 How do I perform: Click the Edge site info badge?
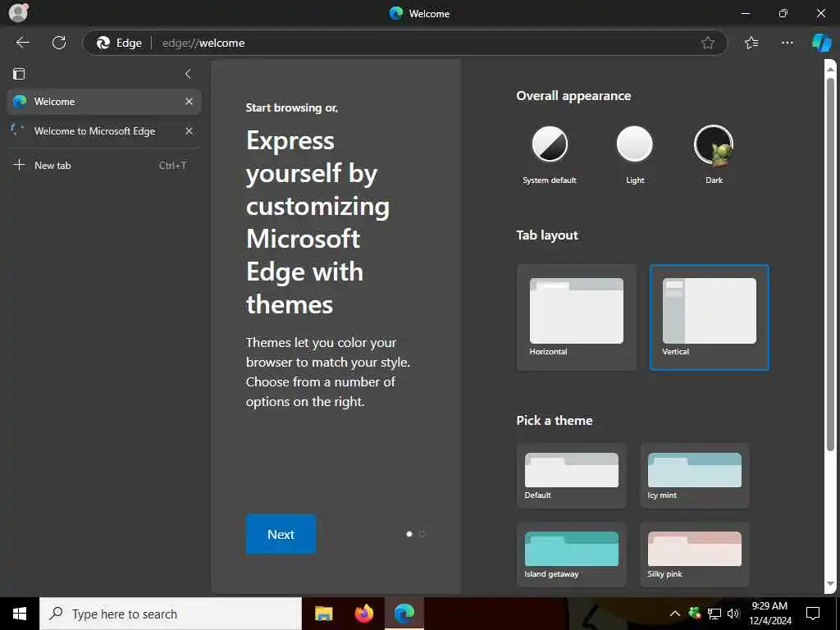pos(120,43)
